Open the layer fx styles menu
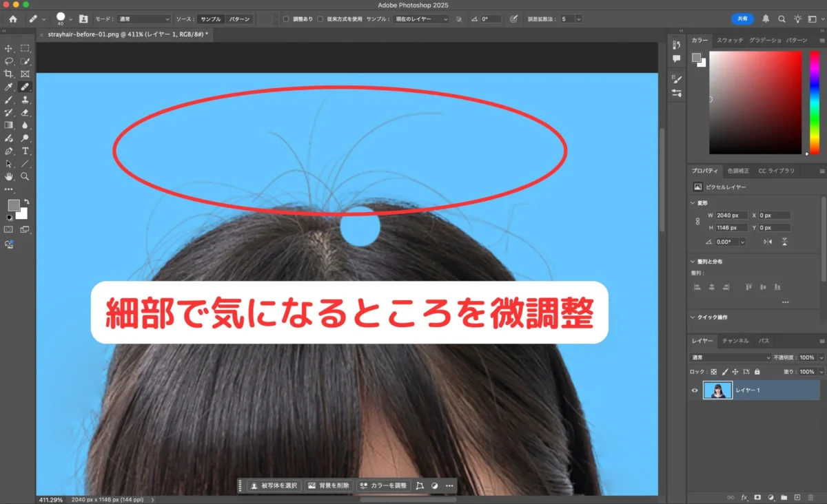 [744, 497]
